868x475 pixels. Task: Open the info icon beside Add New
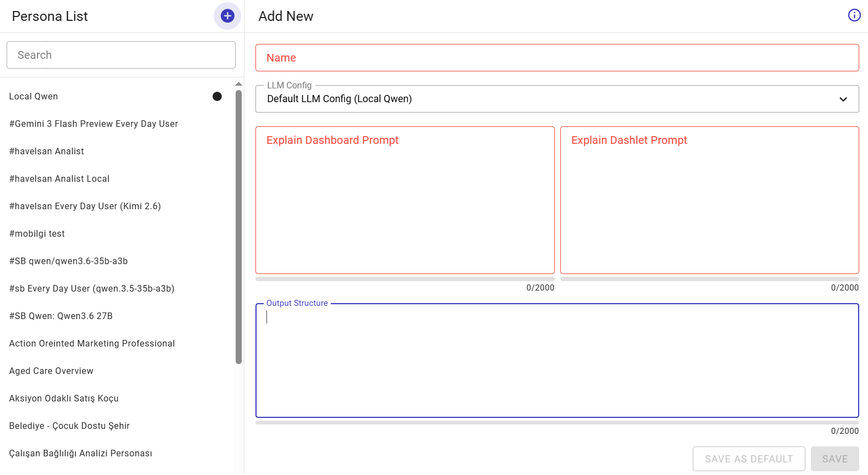(854, 15)
